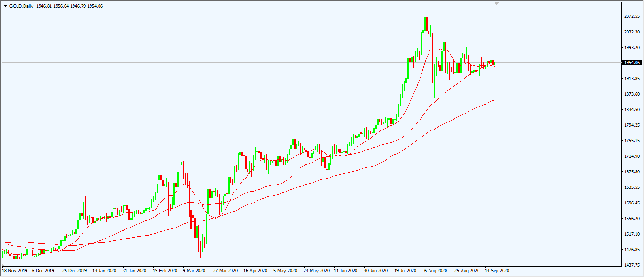644x277 pixels.
Task: Click the 1675.80 price axis label
Action: pos(632,172)
